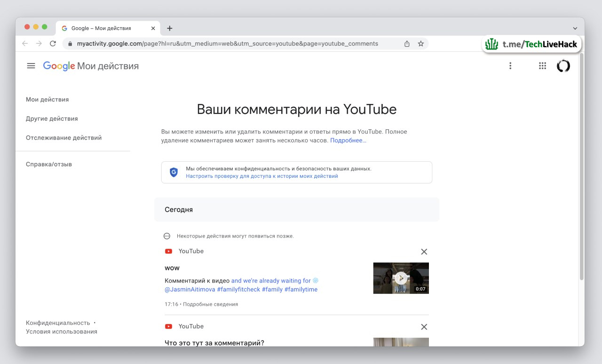Go forward in browser history

[39, 43]
